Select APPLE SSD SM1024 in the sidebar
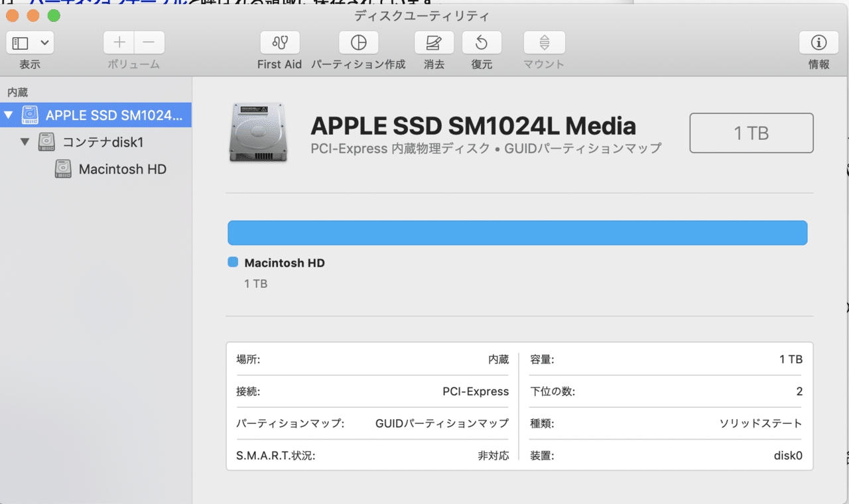The image size is (849, 504). click(x=96, y=115)
